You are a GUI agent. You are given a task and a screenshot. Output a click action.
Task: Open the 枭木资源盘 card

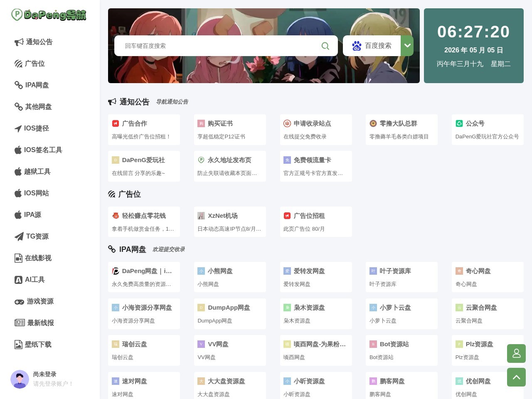click(x=316, y=314)
